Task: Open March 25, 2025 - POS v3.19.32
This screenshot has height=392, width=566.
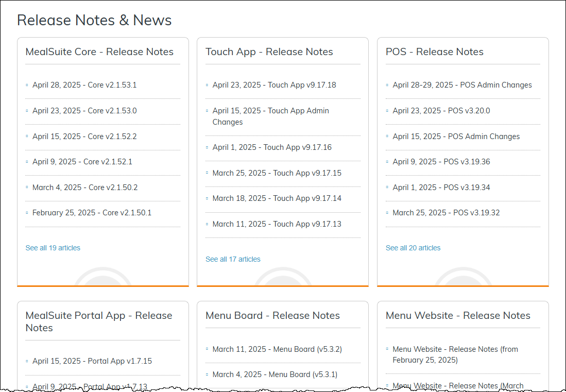Action: click(x=446, y=213)
